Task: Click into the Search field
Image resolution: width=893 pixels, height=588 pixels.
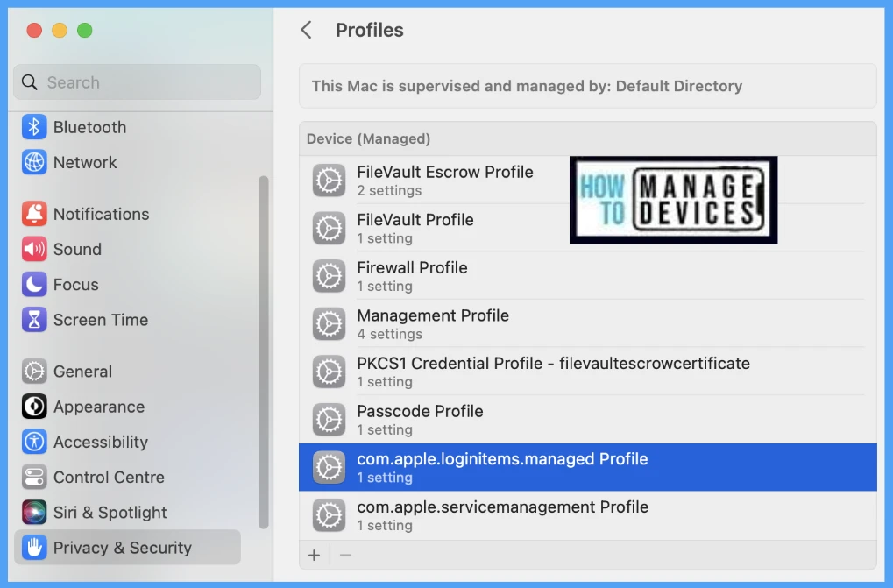Action: (x=138, y=82)
